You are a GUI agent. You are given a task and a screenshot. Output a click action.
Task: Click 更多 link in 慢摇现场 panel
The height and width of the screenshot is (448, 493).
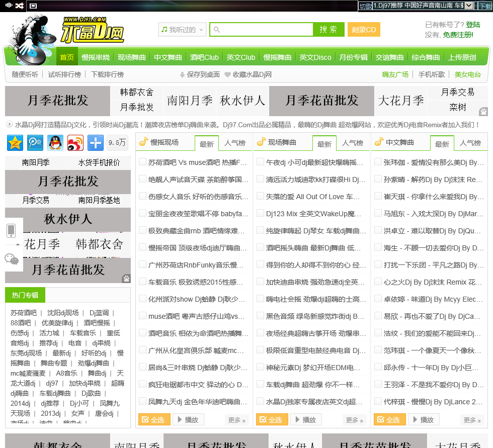237,420
